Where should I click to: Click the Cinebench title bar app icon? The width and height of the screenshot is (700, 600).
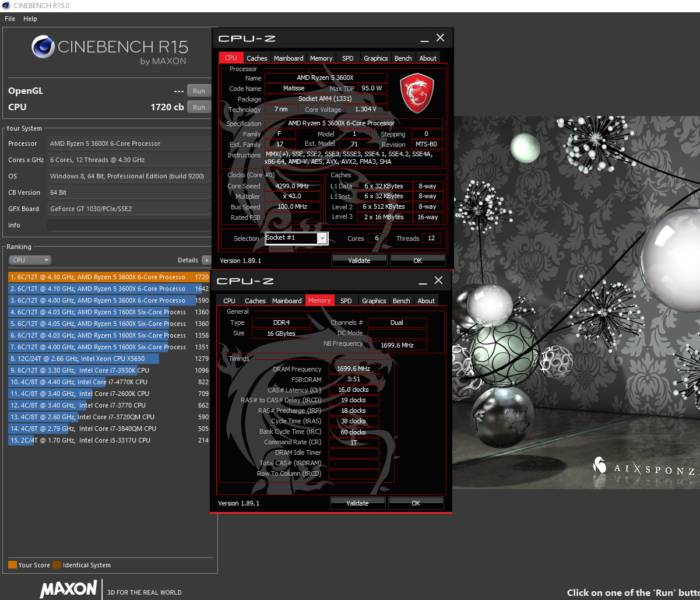[6, 6]
